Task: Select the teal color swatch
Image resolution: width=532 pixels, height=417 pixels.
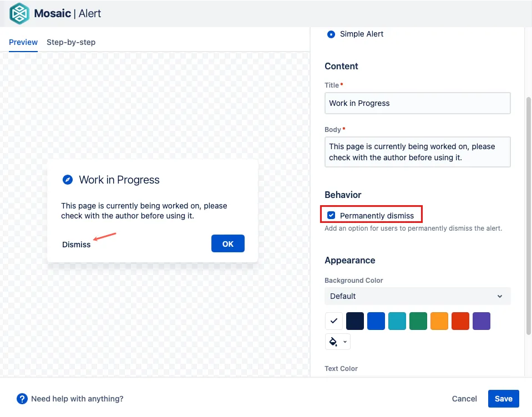Action: [397, 321]
